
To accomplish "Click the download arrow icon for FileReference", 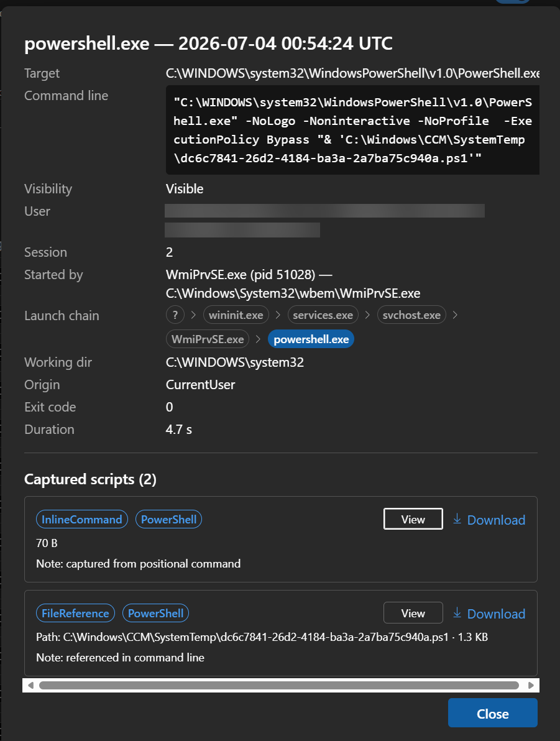I will [x=457, y=613].
